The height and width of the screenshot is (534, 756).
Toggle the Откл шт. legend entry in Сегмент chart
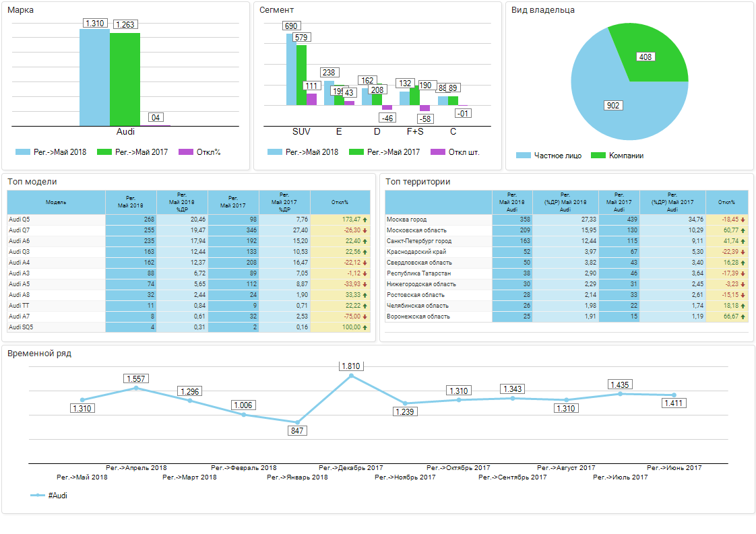pyautogui.click(x=455, y=152)
